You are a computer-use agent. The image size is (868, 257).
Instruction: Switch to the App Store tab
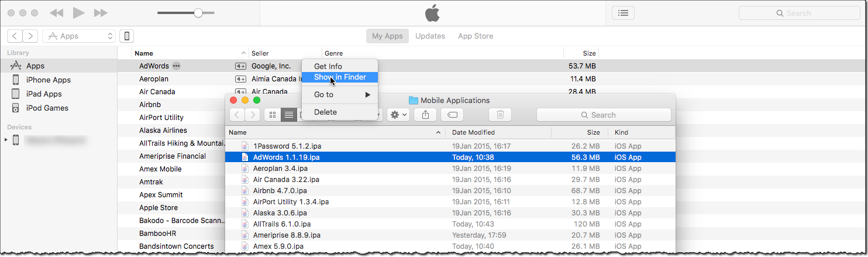click(476, 36)
